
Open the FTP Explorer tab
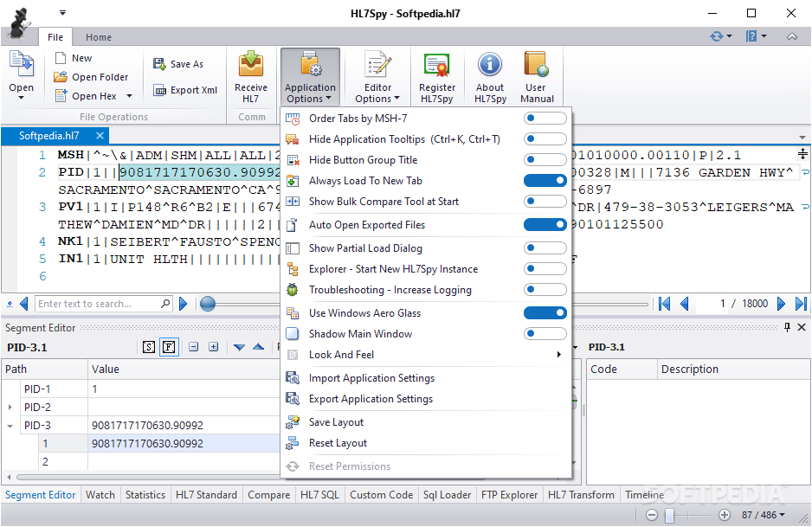[509, 495]
